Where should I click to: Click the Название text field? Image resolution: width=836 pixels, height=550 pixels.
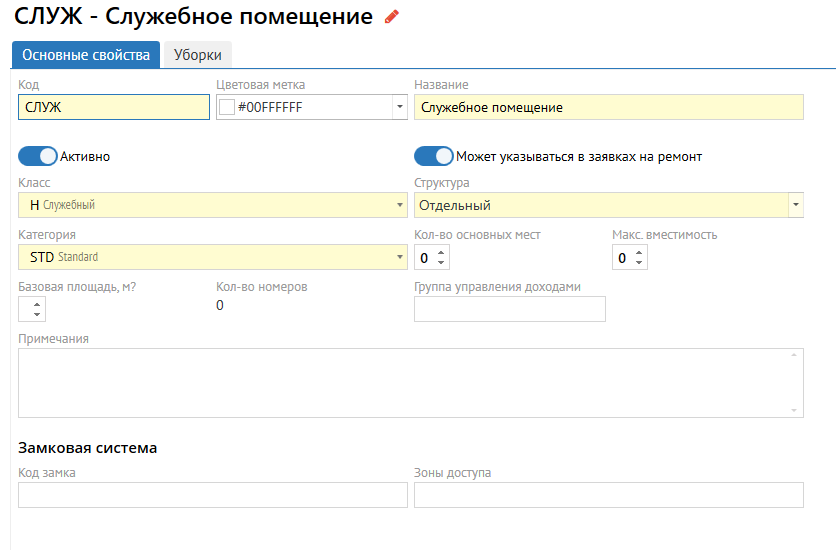coord(608,107)
